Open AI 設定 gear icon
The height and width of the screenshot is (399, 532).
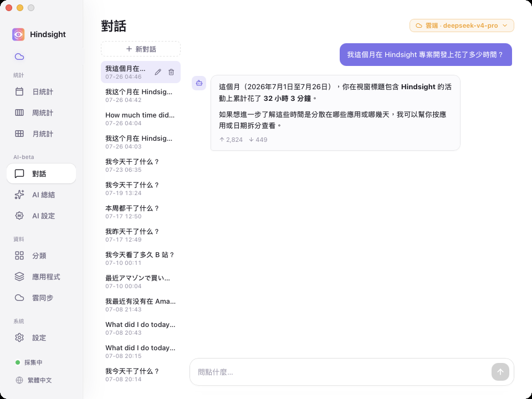pos(19,216)
